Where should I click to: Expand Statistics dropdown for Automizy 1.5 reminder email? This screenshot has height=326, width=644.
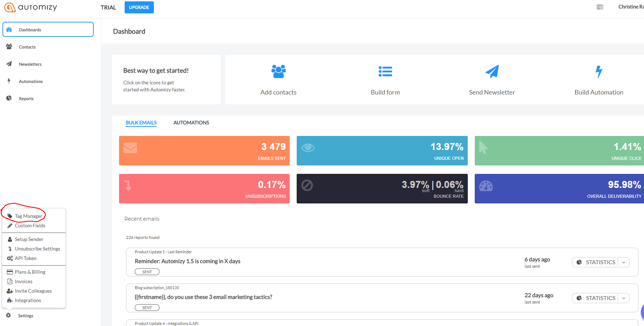[624, 262]
